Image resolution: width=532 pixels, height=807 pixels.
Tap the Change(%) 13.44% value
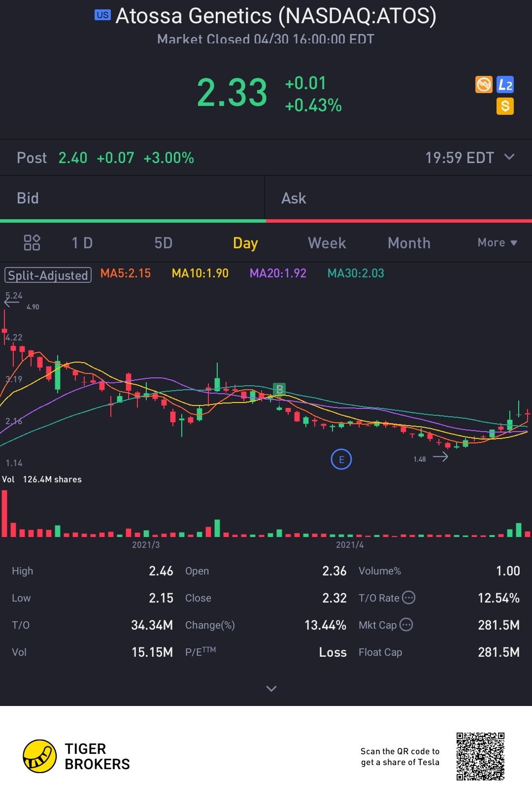(325, 625)
